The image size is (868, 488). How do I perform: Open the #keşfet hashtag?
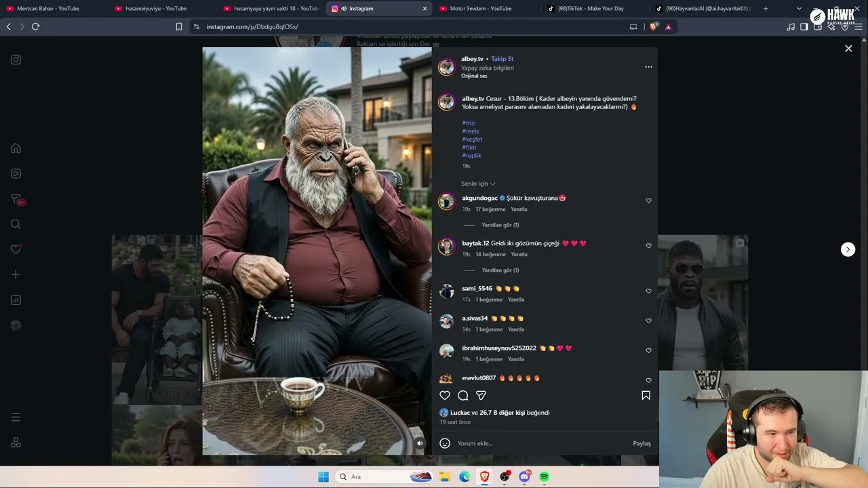tap(472, 140)
